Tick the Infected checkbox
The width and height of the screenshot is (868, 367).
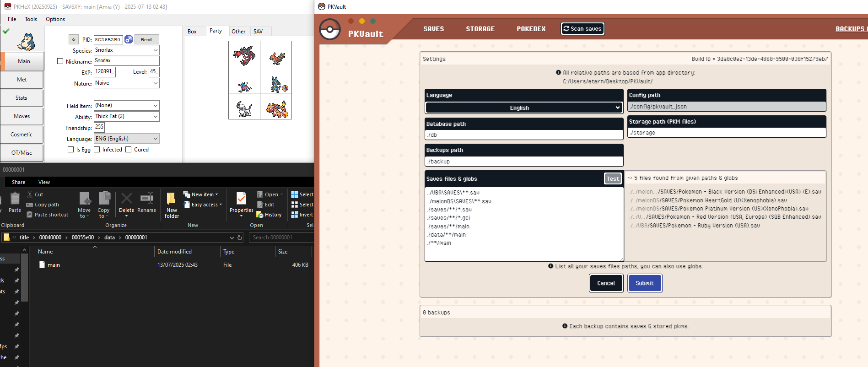(x=97, y=150)
